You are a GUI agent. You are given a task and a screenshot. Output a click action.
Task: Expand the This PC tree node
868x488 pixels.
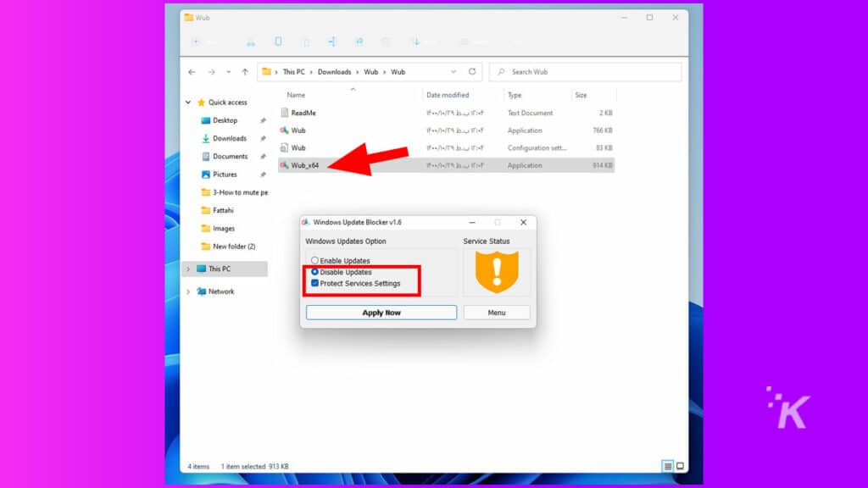pos(188,269)
